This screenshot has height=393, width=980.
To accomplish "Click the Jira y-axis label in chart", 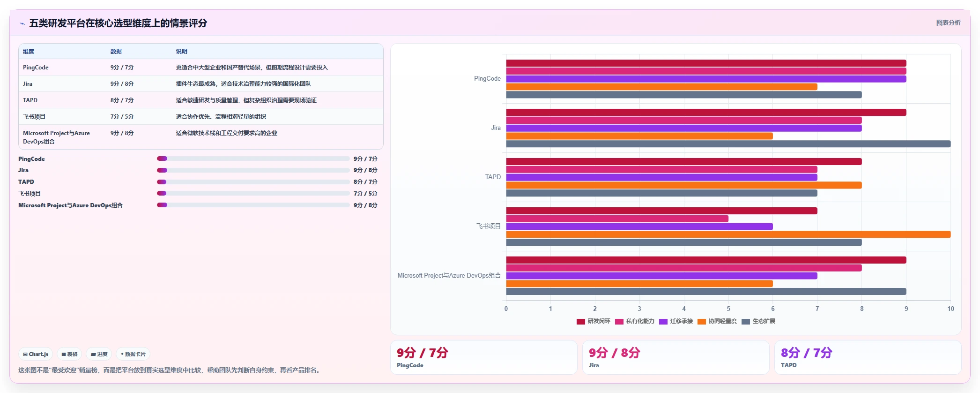I will coord(496,128).
